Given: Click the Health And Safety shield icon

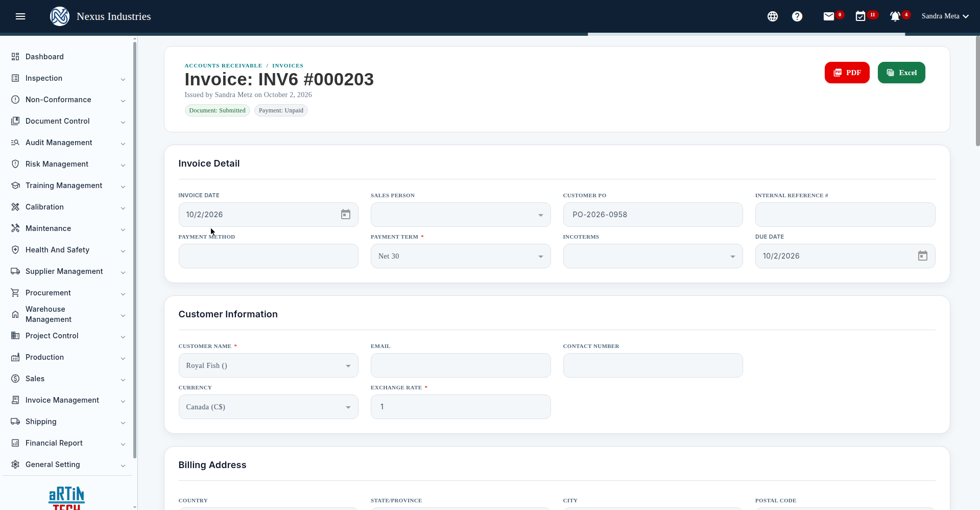Looking at the screenshot, I should click(x=15, y=250).
